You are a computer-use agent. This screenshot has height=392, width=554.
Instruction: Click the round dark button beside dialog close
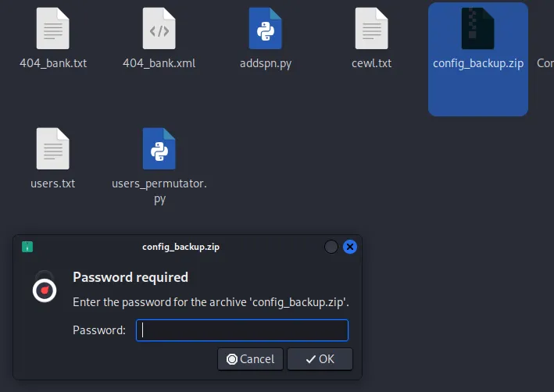click(331, 247)
